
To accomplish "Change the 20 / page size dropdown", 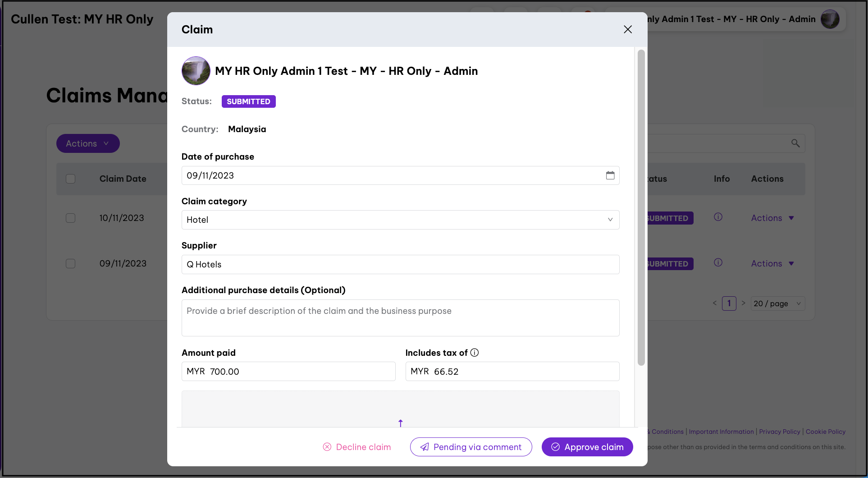I will (777, 303).
